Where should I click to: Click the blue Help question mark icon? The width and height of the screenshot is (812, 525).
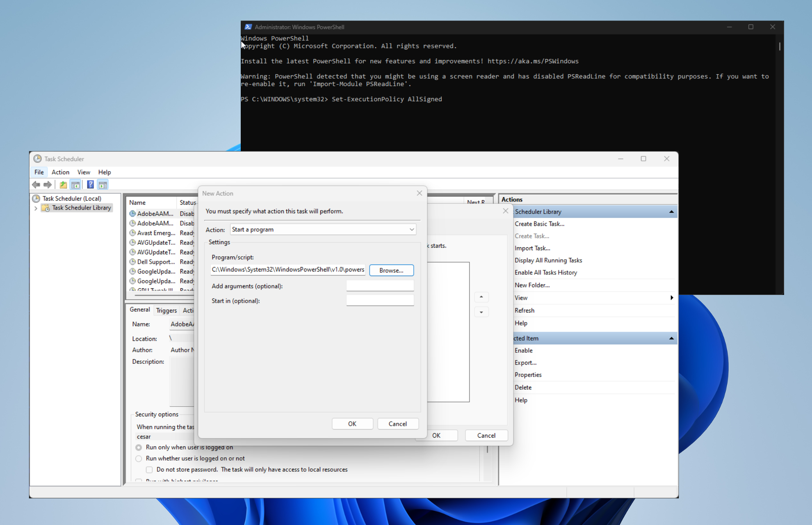(90, 185)
